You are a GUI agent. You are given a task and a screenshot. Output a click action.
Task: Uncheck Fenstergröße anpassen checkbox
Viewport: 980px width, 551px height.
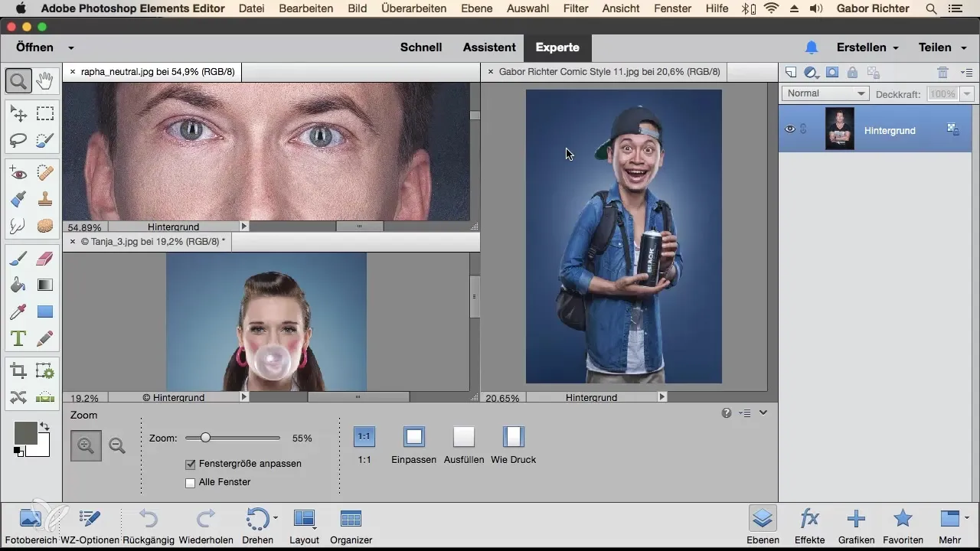click(190, 464)
